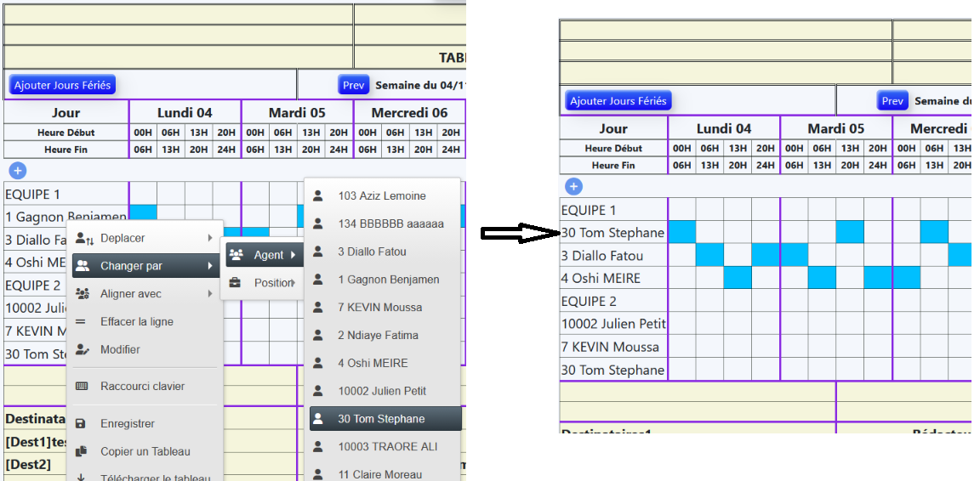Viewport: 980px width, 481px height.
Task: Click the Changer par people icon
Action: (x=82, y=266)
